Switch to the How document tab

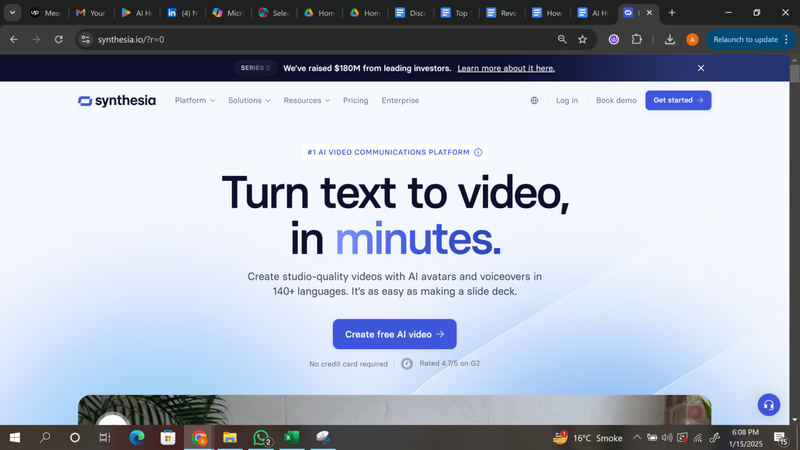[547, 13]
